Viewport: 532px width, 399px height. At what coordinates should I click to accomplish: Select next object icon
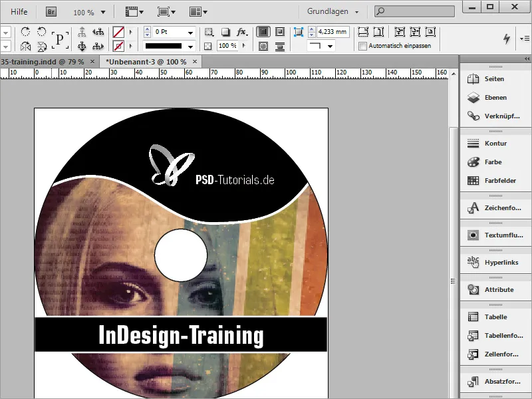(x=98, y=46)
